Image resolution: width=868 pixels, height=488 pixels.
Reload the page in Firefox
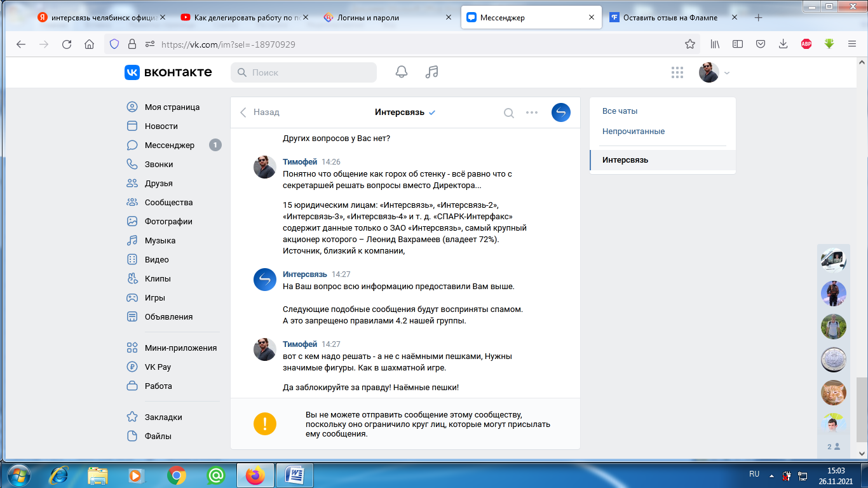pyautogui.click(x=67, y=44)
